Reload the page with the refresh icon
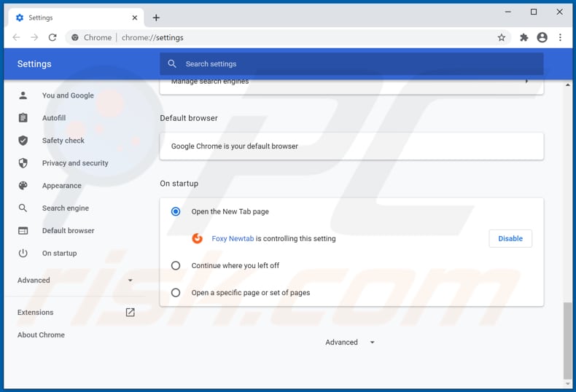576x392 pixels. tap(52, 37)
